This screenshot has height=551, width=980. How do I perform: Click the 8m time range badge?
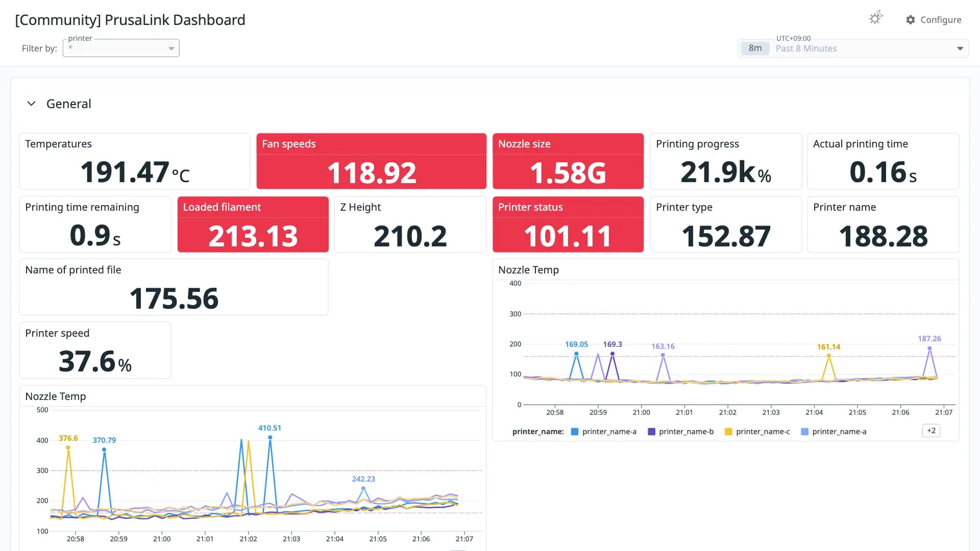(x=755, y=48)
